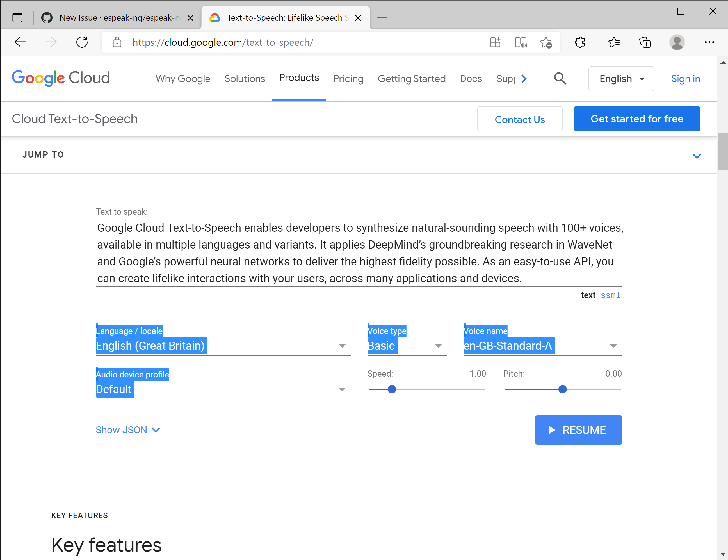Click the Google Cloud logo
This screenshot has height=560, width=728.
61,78
